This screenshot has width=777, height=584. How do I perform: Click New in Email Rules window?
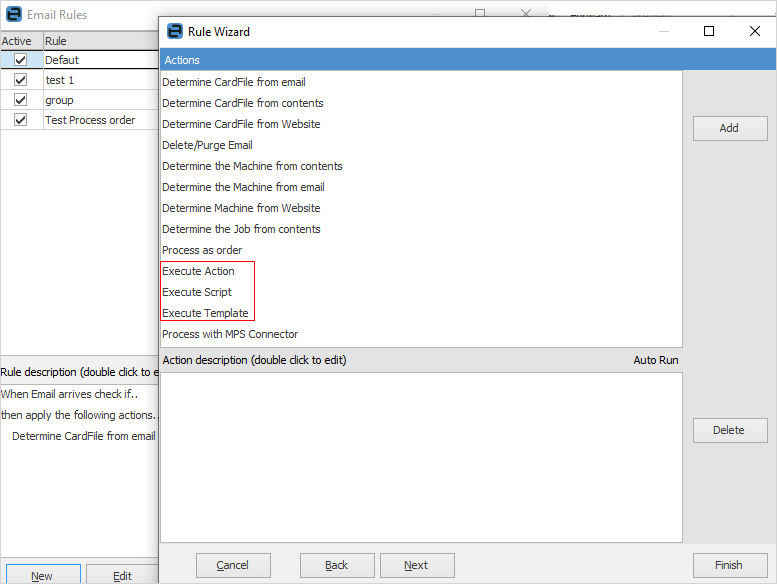(43, 575)
